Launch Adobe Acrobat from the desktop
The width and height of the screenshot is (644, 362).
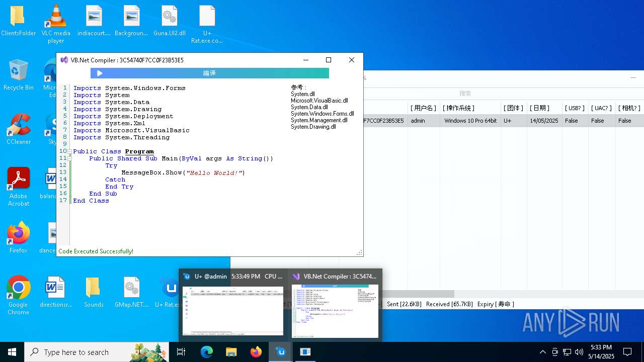(18, 187)
